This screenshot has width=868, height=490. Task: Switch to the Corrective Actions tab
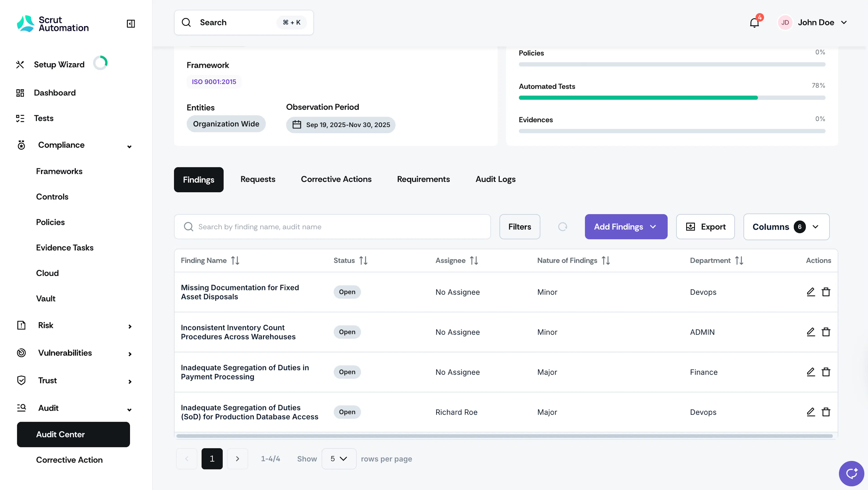pyautogui.click(x=336, y=179)
